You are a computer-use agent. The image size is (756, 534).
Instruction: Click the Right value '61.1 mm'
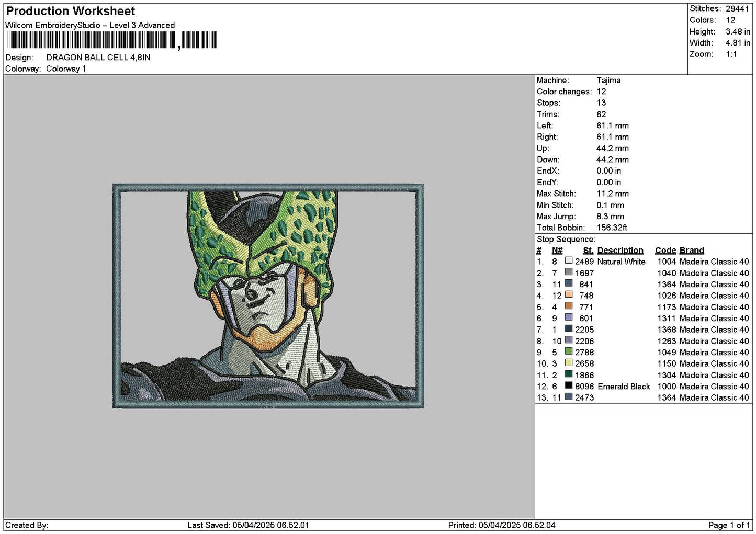[613, 137]
